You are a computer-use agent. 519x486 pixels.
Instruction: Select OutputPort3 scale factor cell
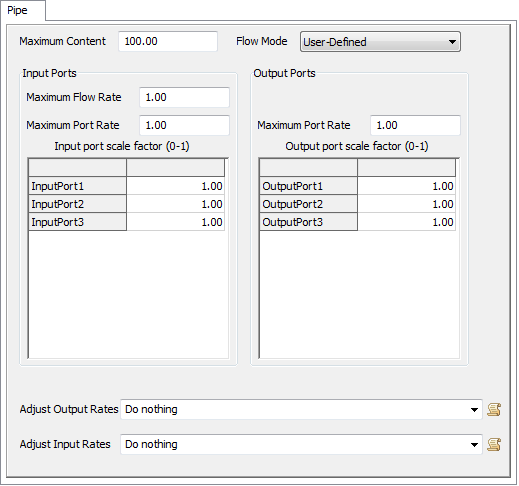click(406, 222)
